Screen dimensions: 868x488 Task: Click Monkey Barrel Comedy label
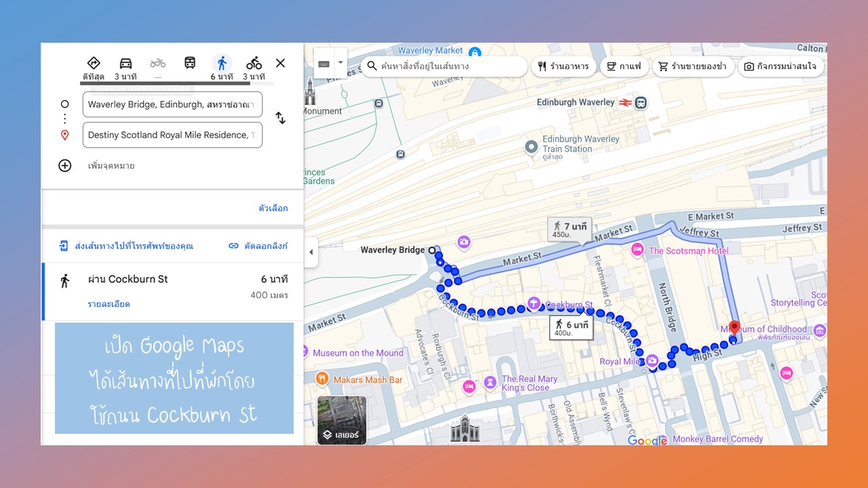pyautogui.click(x=717, y=439)
